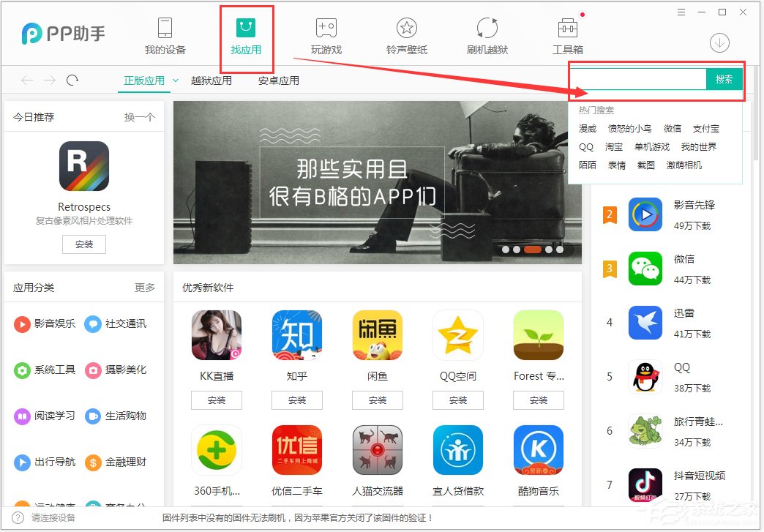Select the first banner carousel dot
Screen dimensions: 764x532
coord(505,250)
